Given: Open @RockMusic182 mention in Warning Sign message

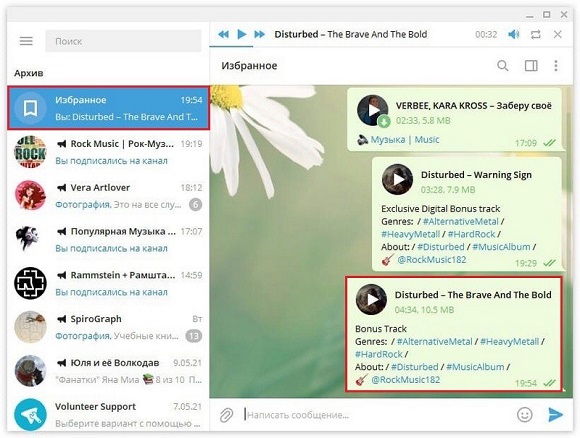Looking at the screenshot, I should [x=432, y=260].
